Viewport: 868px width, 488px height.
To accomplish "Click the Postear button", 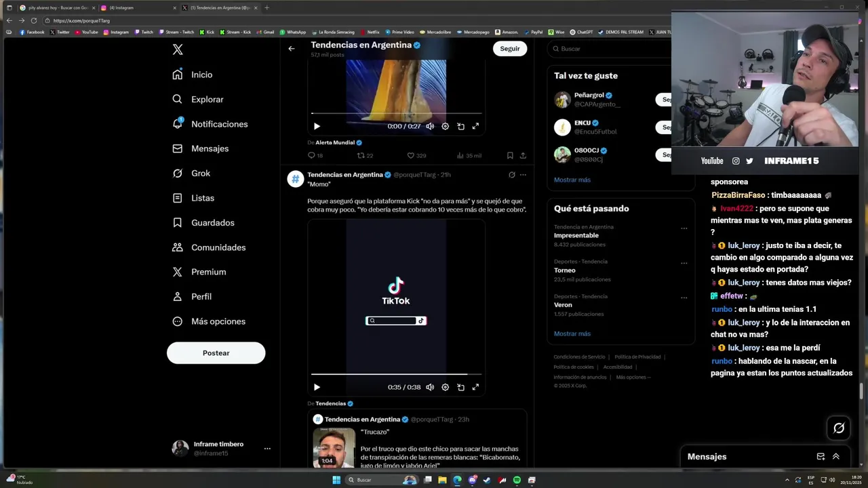I will coord(216,353).
